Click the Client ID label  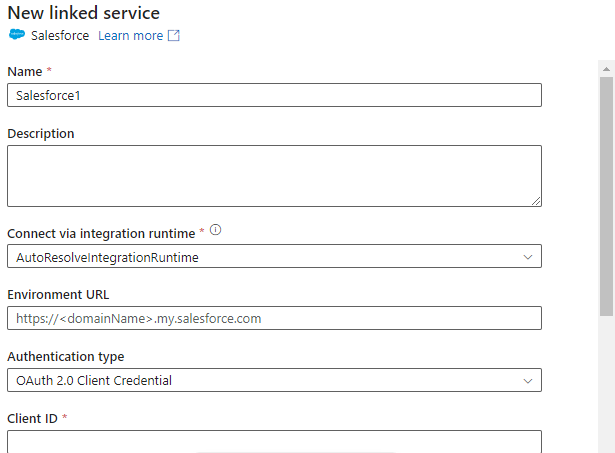click(x=33, y=418)
